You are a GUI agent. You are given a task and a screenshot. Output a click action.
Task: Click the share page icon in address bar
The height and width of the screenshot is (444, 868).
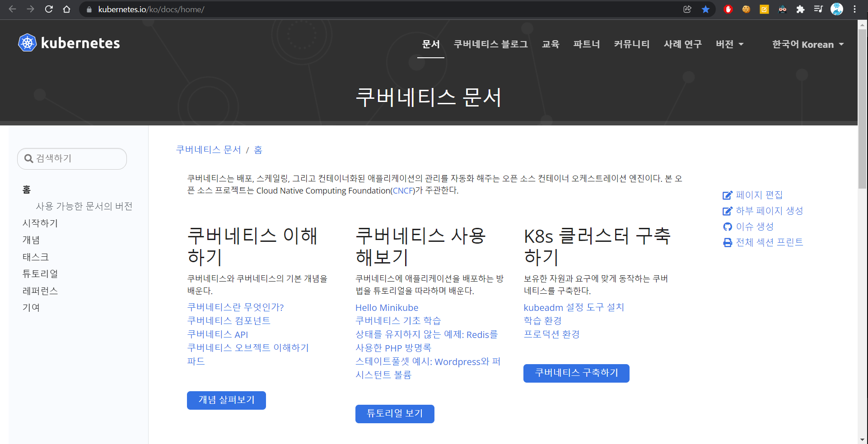click(687, 9)
